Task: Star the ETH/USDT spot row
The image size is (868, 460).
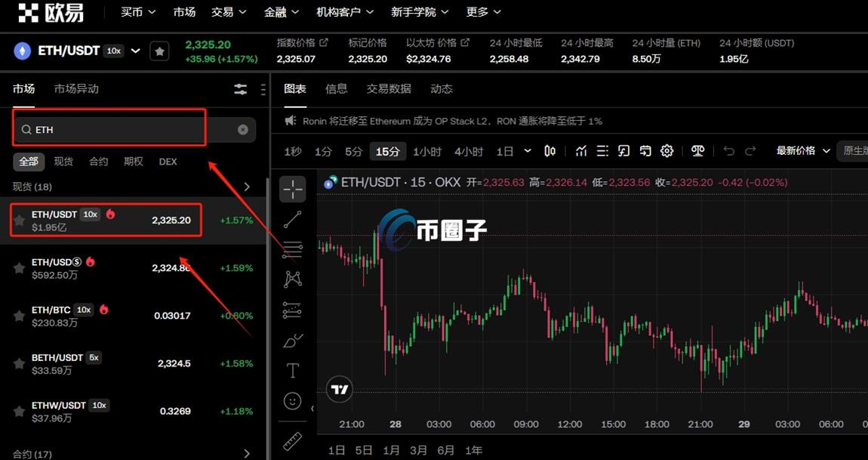Action: point(20,221)
